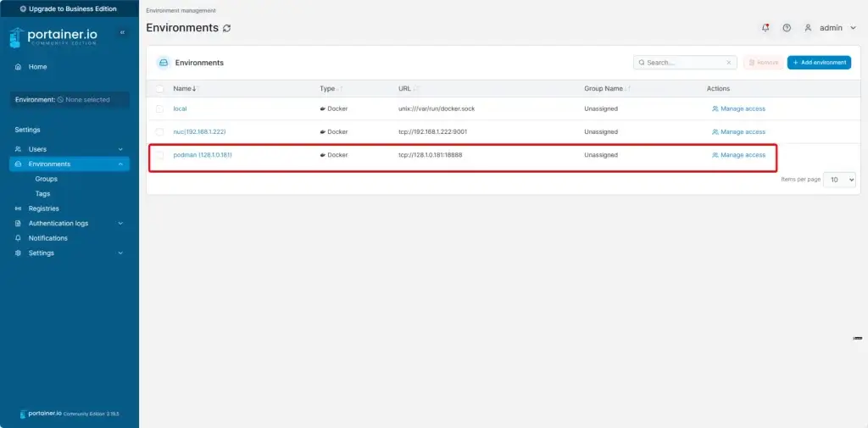Click Manage access for the nuc environment
868x428 pixels.
point(738,132)
